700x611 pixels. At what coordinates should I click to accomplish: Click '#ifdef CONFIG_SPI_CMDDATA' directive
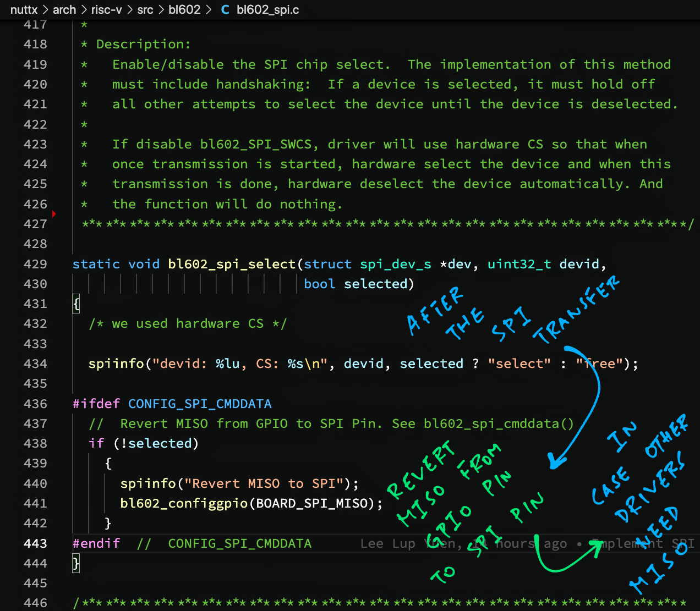point(172,404)
